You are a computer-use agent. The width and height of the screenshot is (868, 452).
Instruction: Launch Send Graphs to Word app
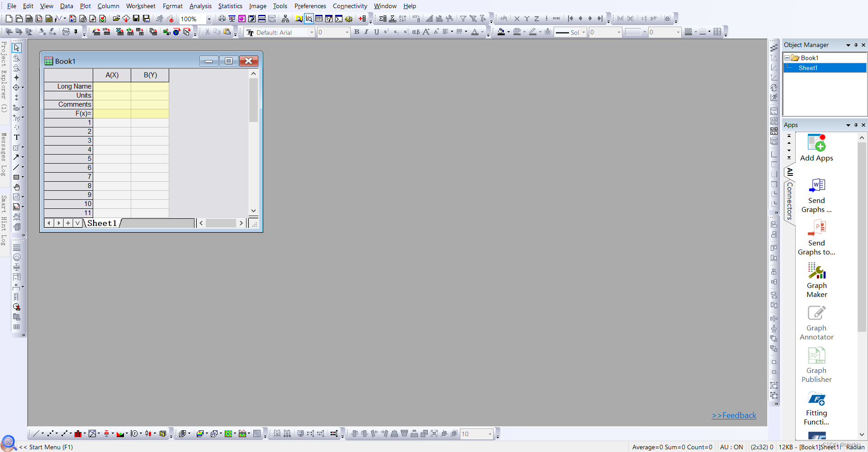point(816,196)
